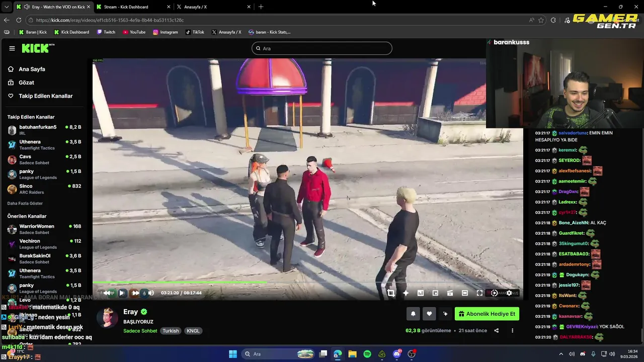Open the browser tab search dropdown
Screen dimensions: 644x362
coord(6,7)
